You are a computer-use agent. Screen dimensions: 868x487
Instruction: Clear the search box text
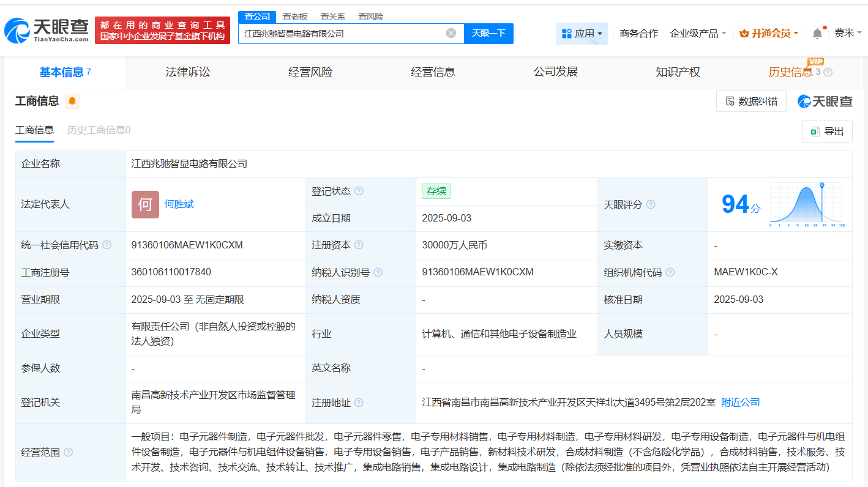(x=451, y=33)
